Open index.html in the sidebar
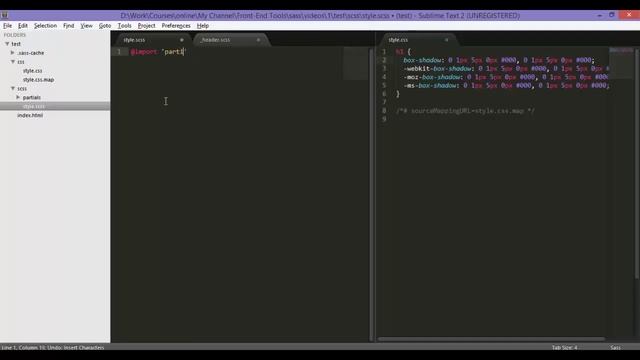Screen dimensions: 640x360 30,115
